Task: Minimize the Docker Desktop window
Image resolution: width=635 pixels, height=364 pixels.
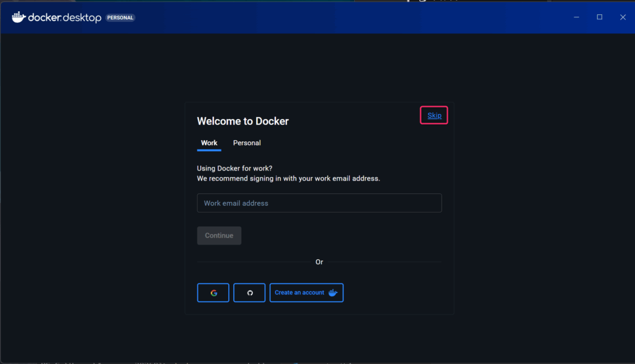Action: coord(576,17)
